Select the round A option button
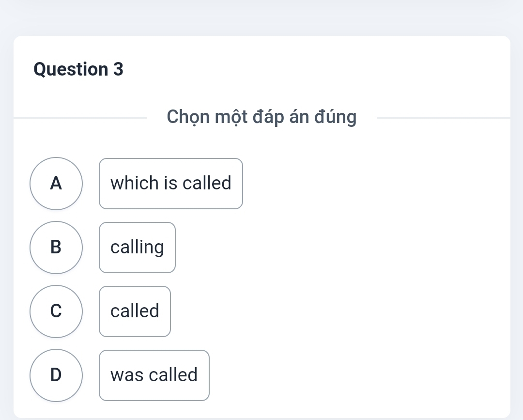Screen dimensions: 523x420 (56, 184)
